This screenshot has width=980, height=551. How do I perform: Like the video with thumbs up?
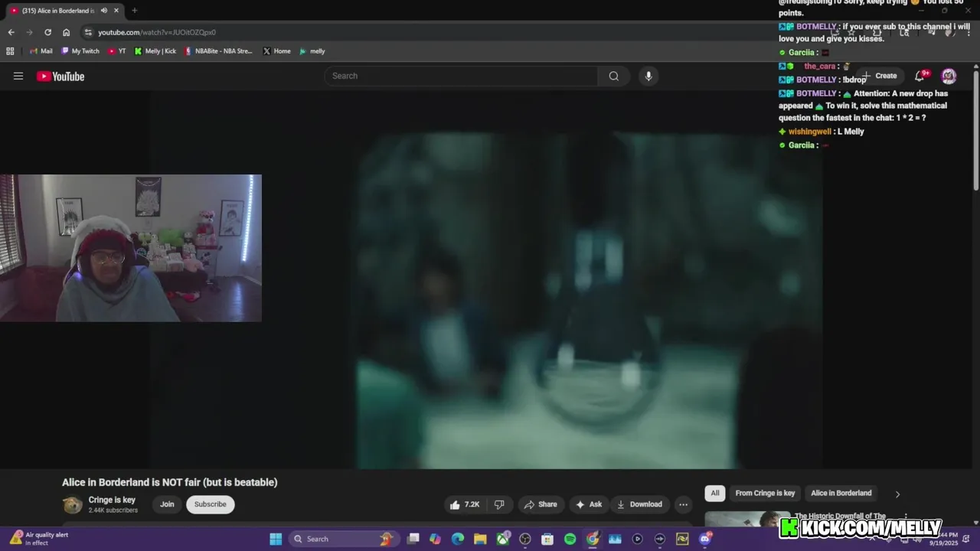pos(465,504)
